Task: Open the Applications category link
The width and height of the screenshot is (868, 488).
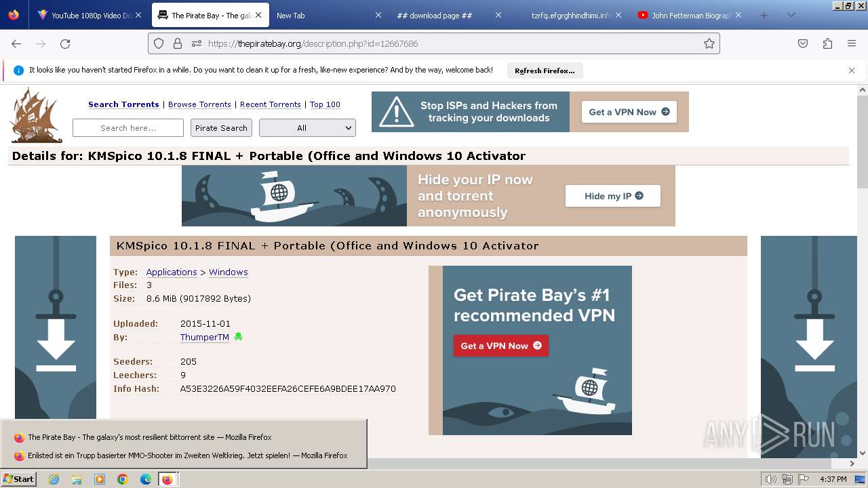Action: (172, 272)
